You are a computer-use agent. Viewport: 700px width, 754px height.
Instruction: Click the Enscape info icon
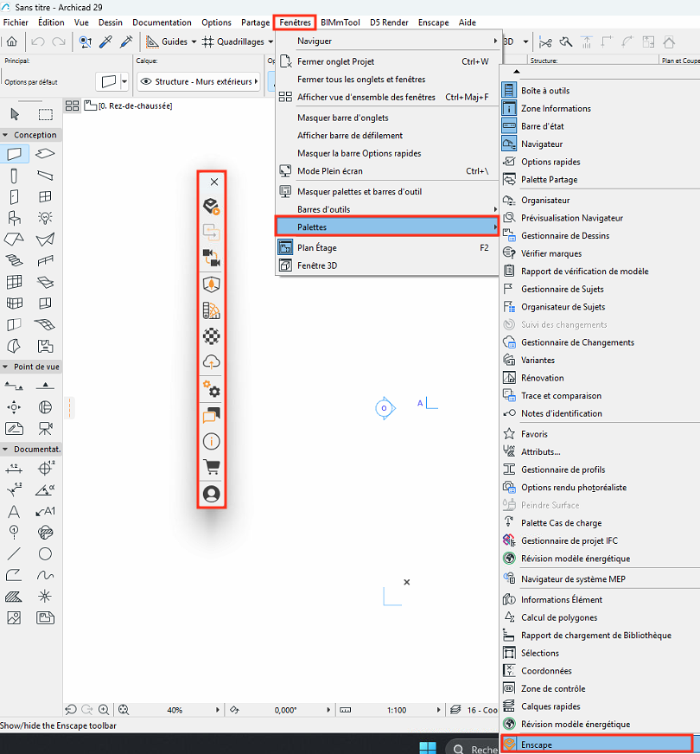click(212, 441)
